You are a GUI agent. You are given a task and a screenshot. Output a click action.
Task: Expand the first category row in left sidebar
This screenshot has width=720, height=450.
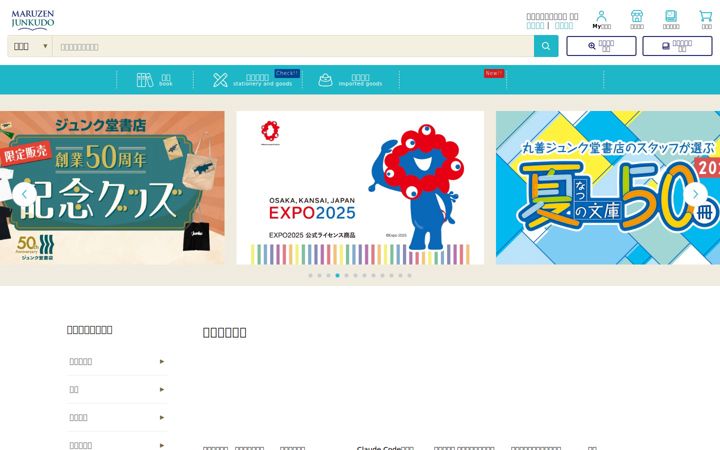[117, 361]
